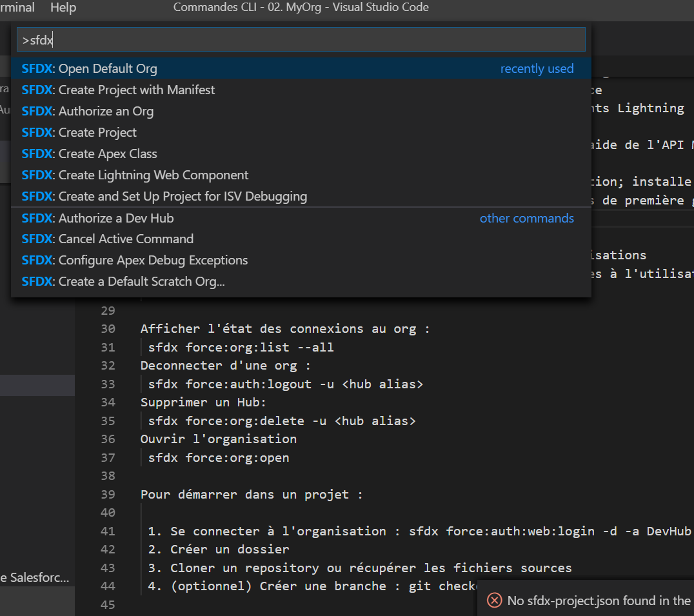Click line number 38 in the gutter

[x=108, y=476]
